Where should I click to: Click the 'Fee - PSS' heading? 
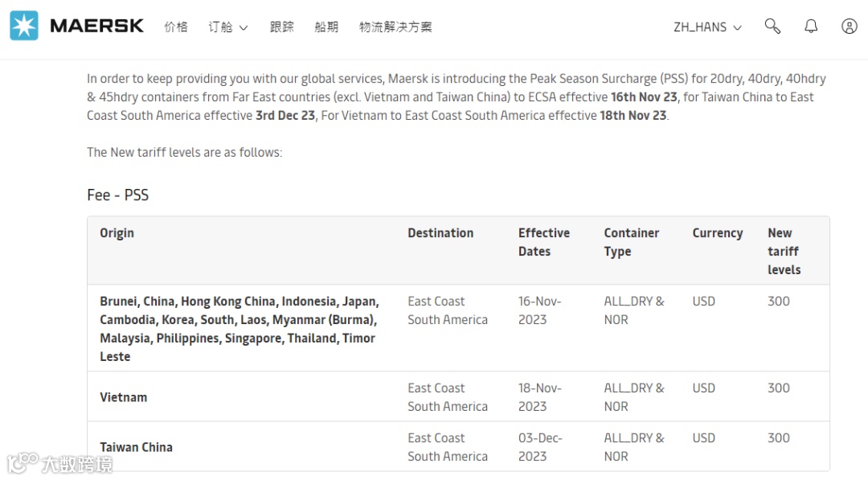(x=118, y=195)
